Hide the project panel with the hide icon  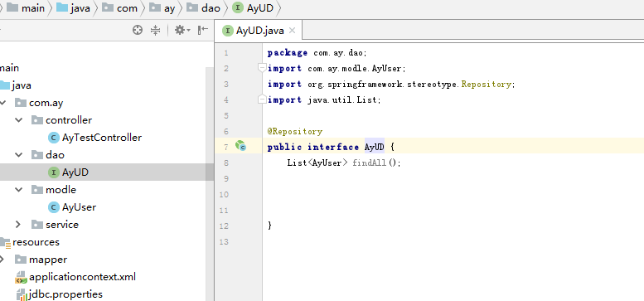tap(203, 30)
